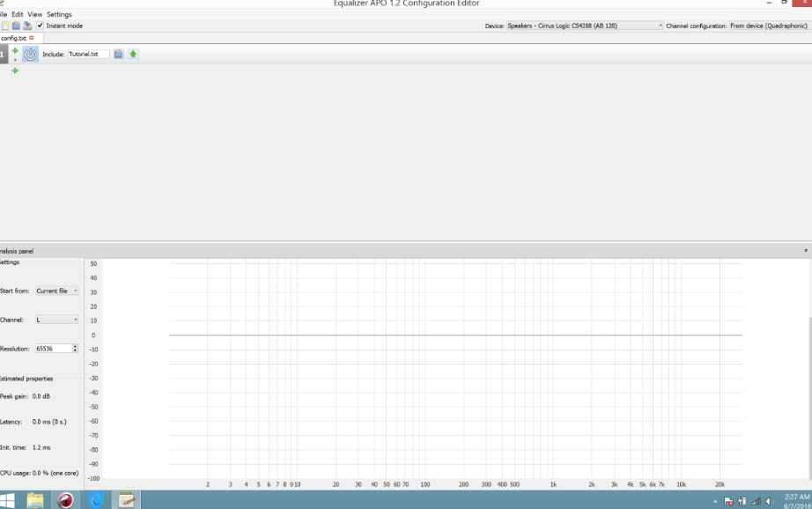Open the volume speaker tray icon
The image size is (812, 509).
coord(769,501)
